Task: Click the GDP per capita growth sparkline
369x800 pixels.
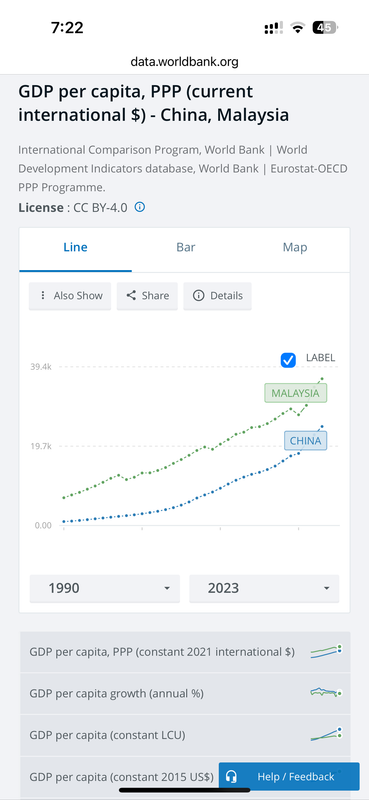Action: [x=326, y=692]
